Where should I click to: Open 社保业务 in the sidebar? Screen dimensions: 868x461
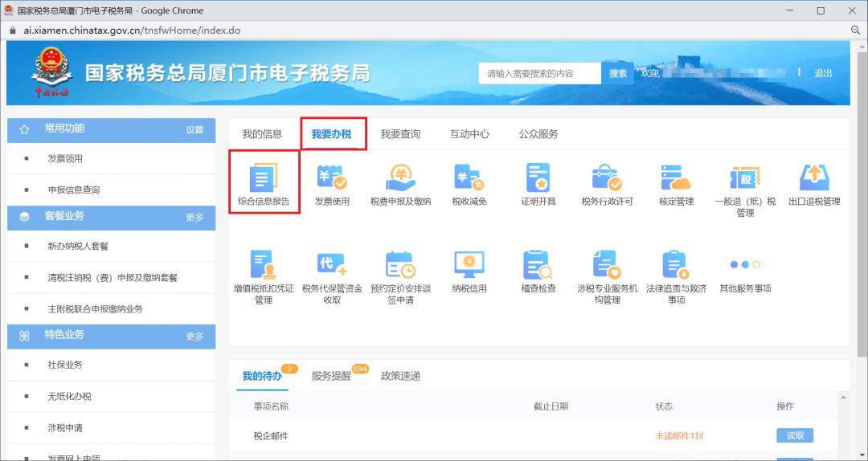[x=65, y=365]
